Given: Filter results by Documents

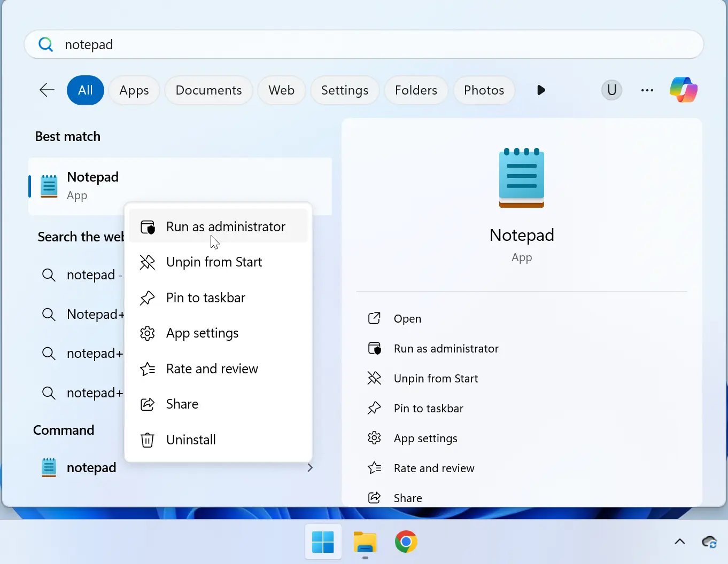Looking at the screenshot, I should (x=208, y=90).
